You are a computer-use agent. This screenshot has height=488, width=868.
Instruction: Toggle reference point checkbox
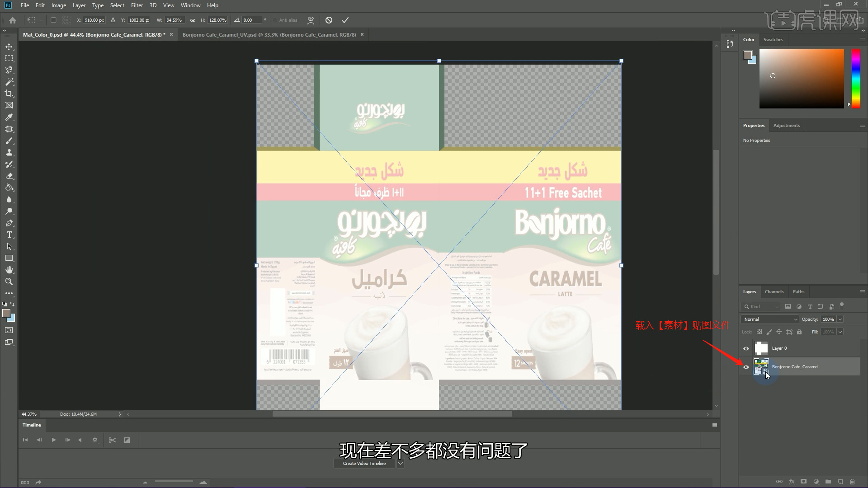[53, 20]
